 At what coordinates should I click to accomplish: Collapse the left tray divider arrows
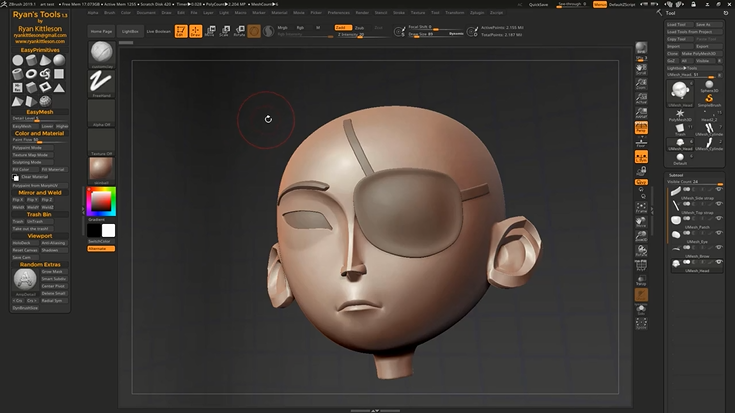click(x=83, y=211)
